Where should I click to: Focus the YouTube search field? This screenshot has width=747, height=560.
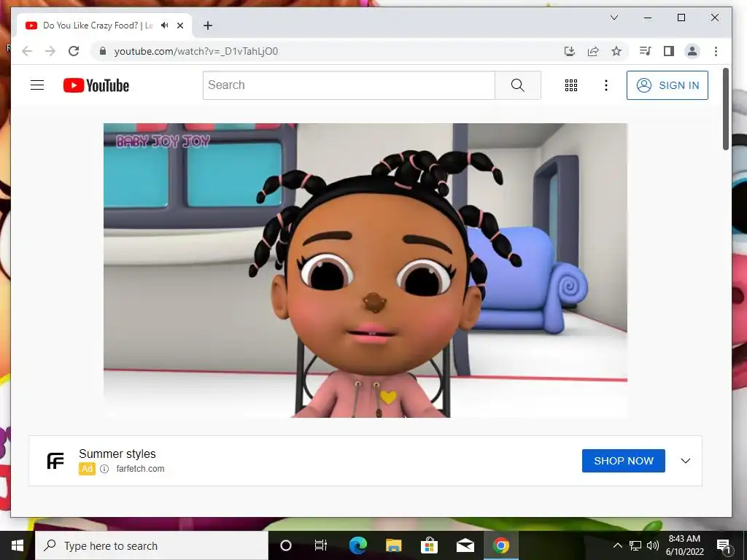point(349,85)
